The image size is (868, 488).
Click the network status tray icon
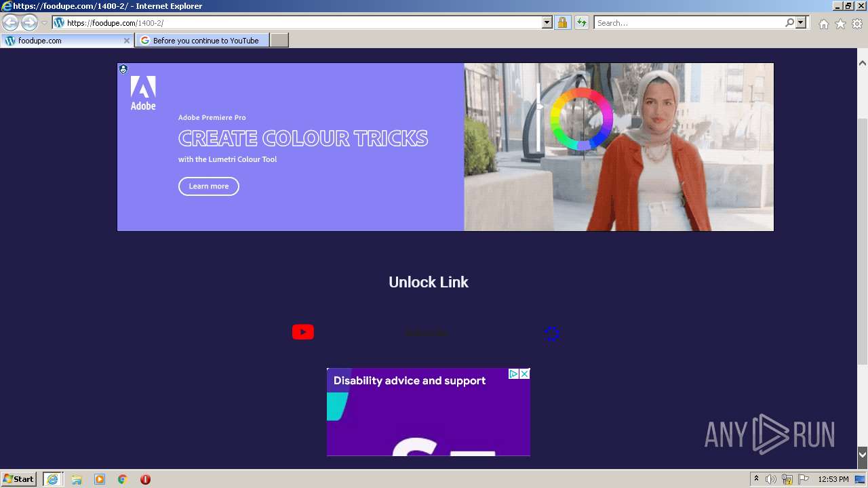(x=787, y=479)
